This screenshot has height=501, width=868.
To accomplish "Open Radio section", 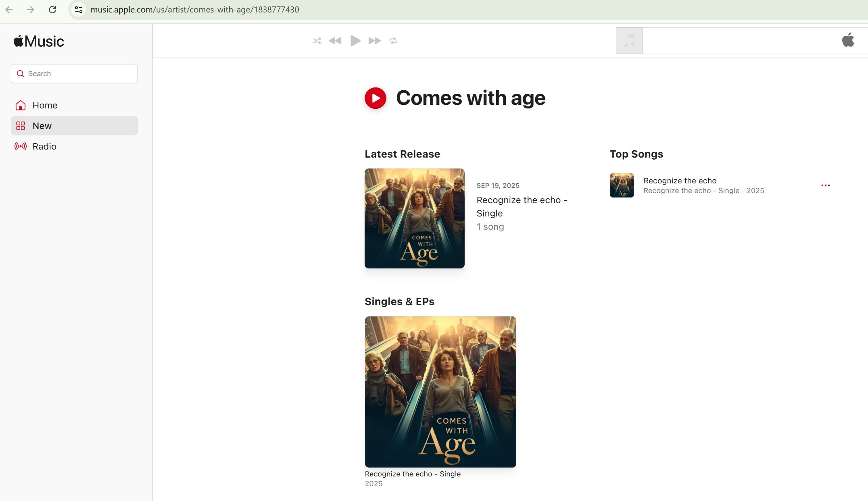I will tap(44, 146).
